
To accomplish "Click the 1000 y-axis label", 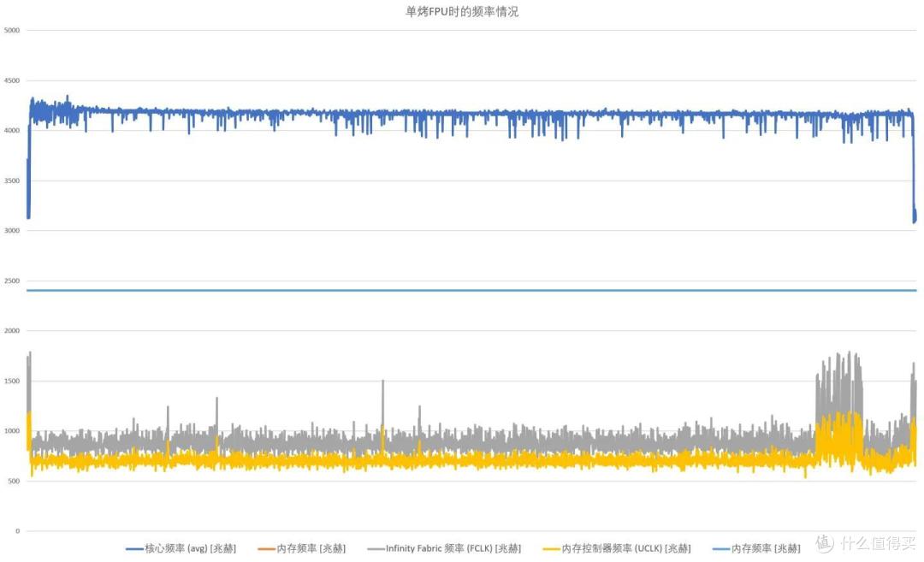I will 12,430.
